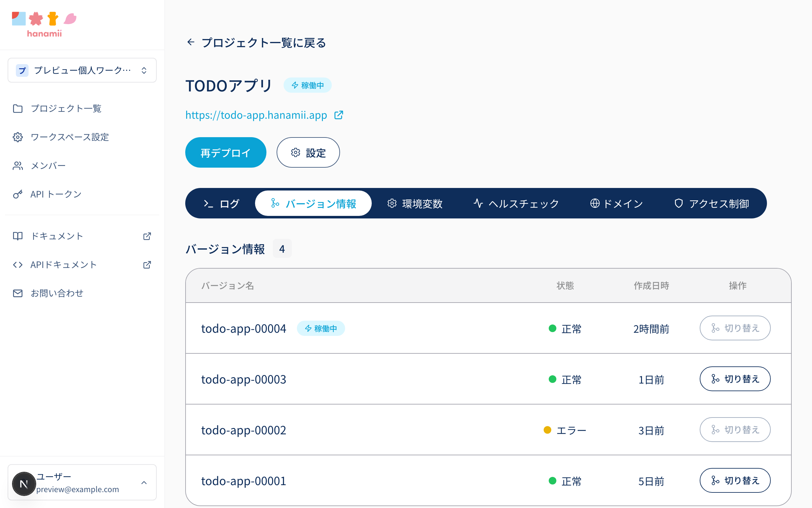812x508 pixels.
Task: Click the 状態 column header
Action: coord(565,285)
